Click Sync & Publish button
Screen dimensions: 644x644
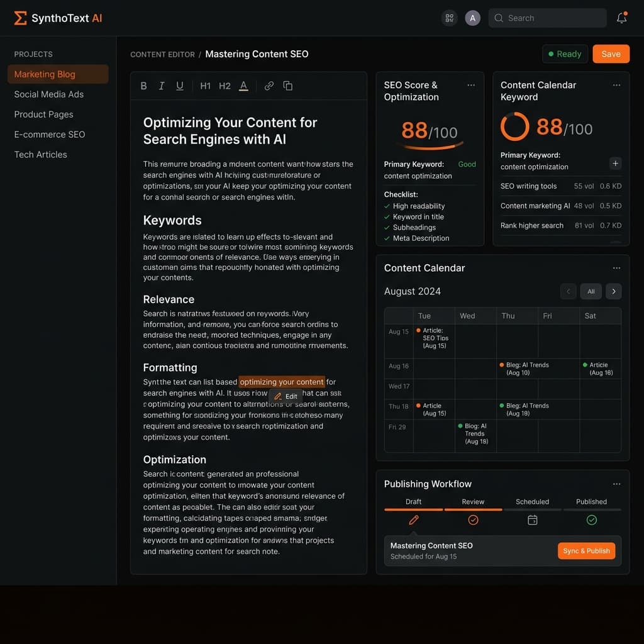click(586, 551)
